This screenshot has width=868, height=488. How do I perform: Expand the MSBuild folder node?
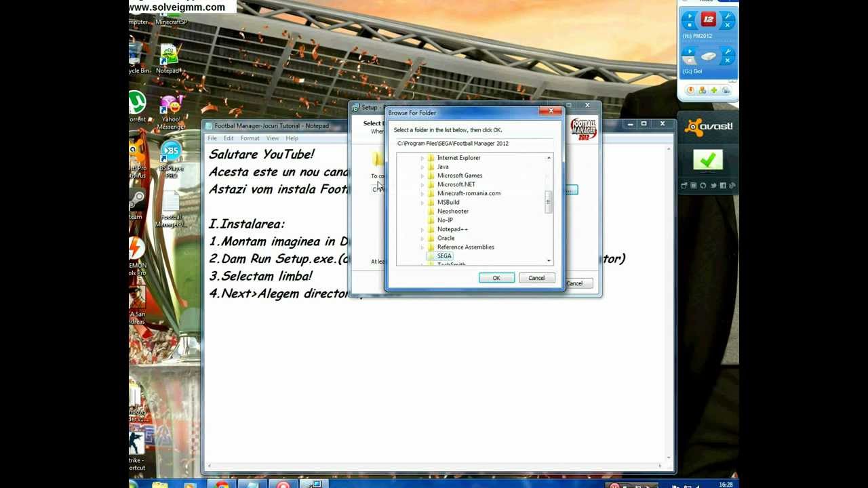422,202
